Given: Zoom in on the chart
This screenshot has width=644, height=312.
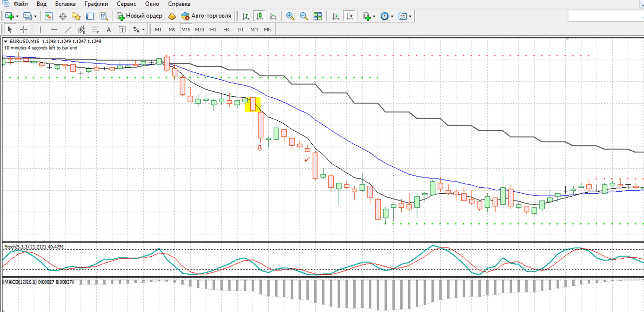Looking at the screenshot, I should coord(290,16).
